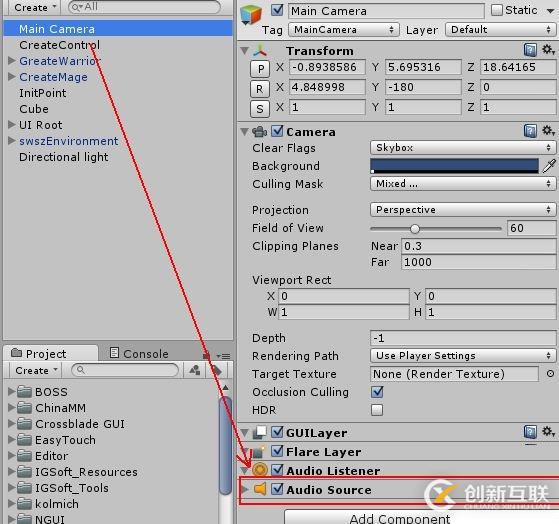The height and width of the screenshot is (524, 559).
Task: Click the Audio Source speaker icon
Action: [x=260, y=489]
